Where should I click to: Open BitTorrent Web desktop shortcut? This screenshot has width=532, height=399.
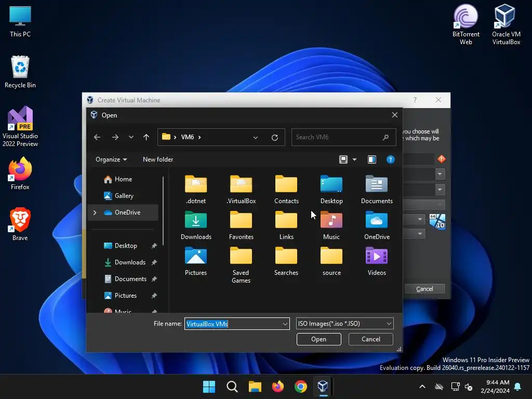[466, 24]
